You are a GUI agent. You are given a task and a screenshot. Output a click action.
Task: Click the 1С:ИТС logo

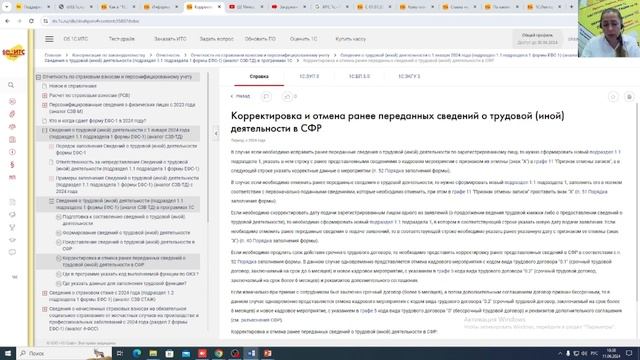click(13, 53)
